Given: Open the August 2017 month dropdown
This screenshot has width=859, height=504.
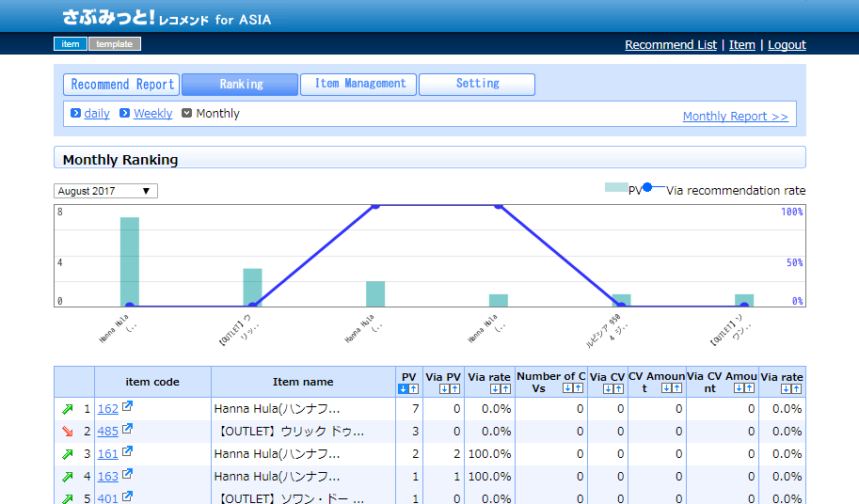Looking at the screenshot, I should (105, 191).
